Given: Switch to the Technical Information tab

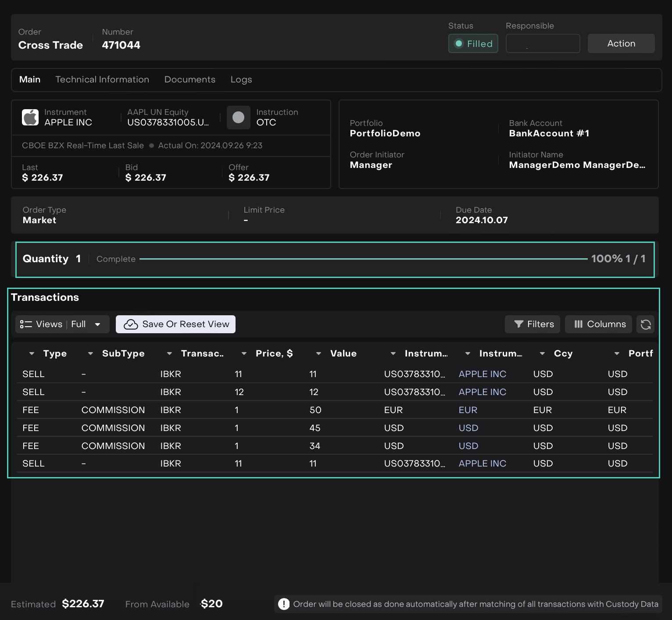Looking at the screenshot, I should [102, 80].
